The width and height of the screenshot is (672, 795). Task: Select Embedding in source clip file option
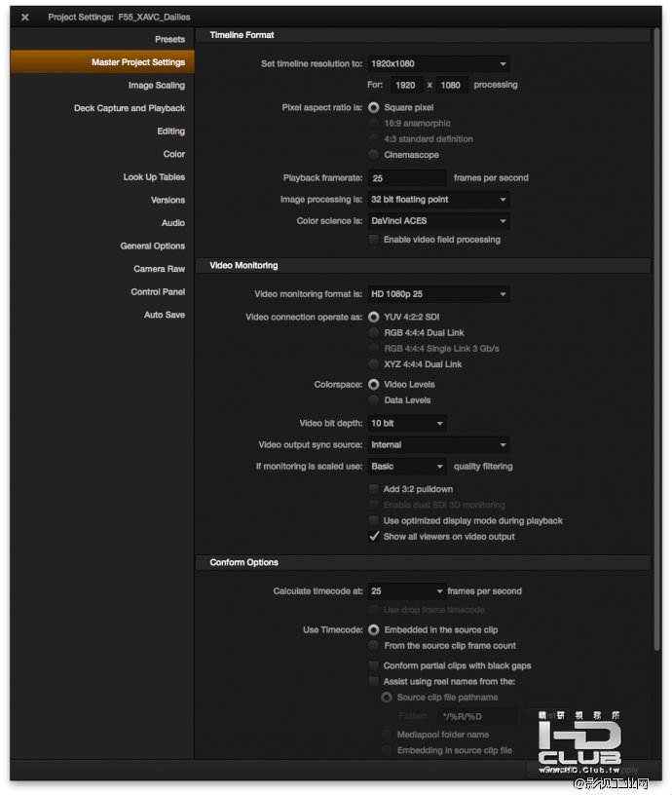(x=387, y=750)
